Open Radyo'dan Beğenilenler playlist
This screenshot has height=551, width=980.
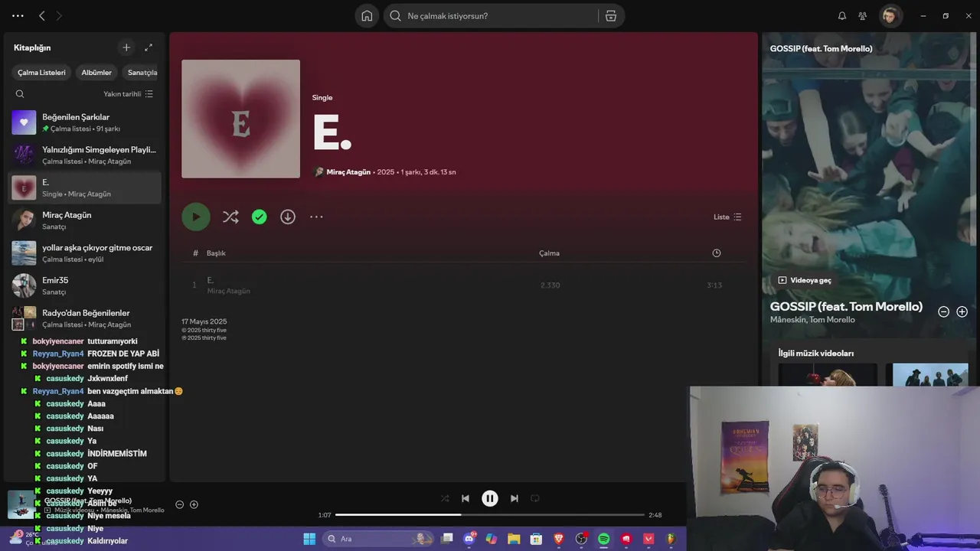point(84,318)
